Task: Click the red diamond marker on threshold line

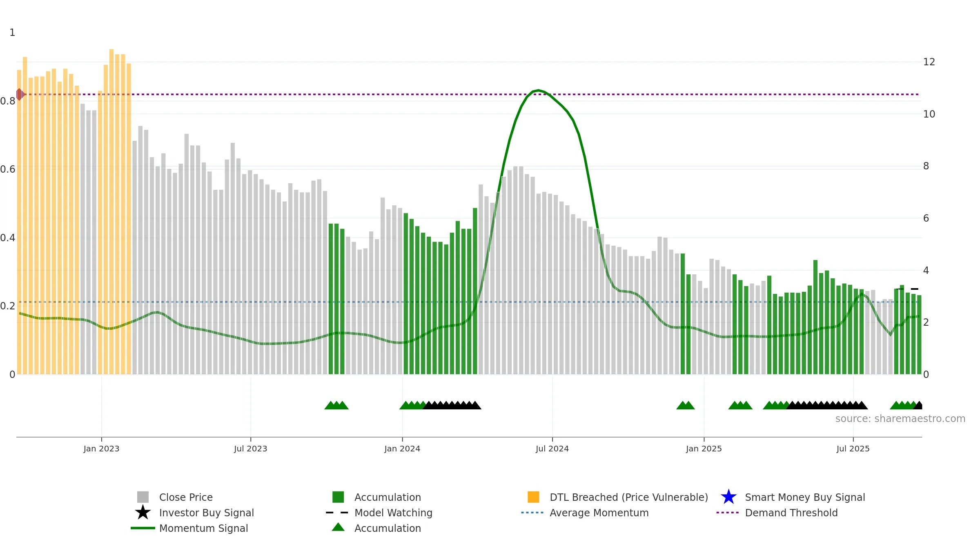Action: point(20,94)
